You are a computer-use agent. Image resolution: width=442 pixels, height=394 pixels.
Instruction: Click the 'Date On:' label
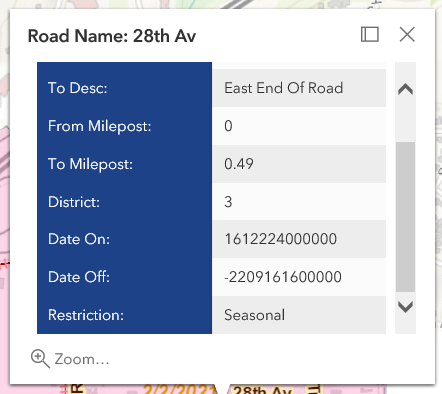coord(79,239)
